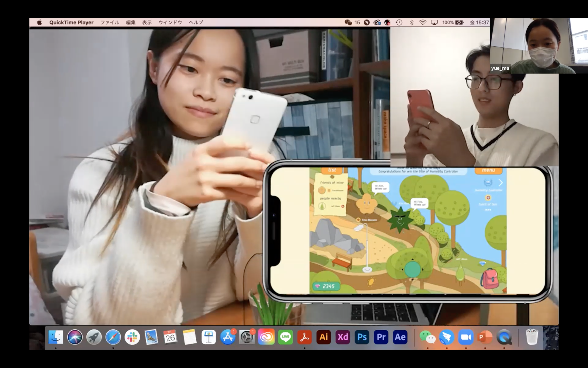This screenshot has height=368, width=588.
Task: Collect the blue diamond on the hillside
Action: [483, 264]
